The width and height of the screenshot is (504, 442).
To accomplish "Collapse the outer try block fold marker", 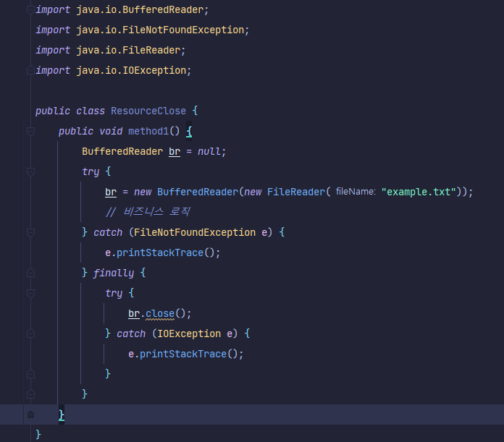I will pos(30,171).
